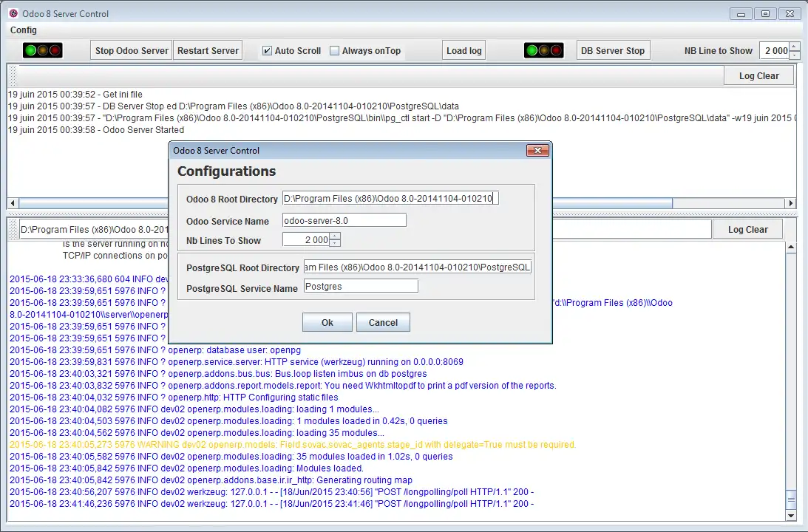Viewport: 808px width, 532px height.
Task: Decrease NB Line to Show in toolbar
Action: tap(795, 55)
